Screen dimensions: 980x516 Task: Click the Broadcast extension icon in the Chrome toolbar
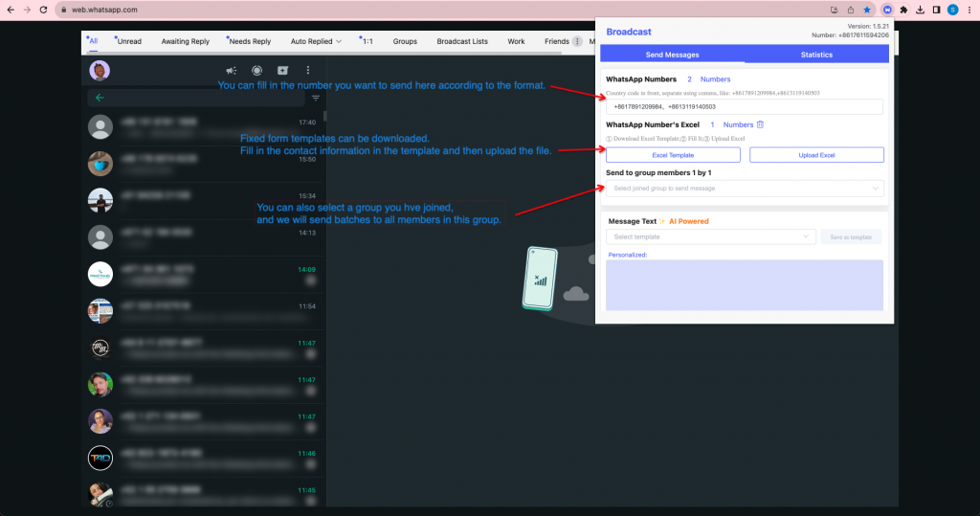coord(886,10)
